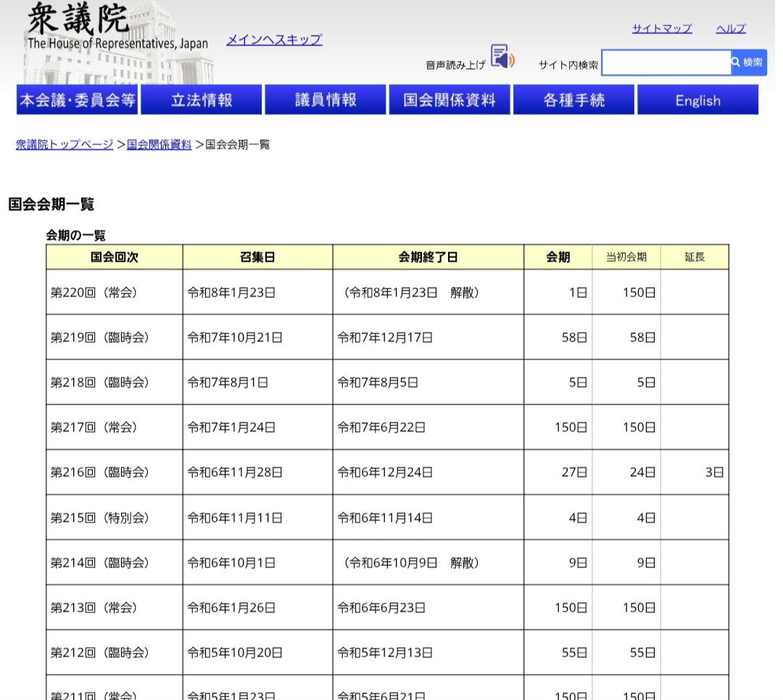Click the 音声読み上げ speaker icon
Viewport: 783px width, 700px height.
[502, 57]
